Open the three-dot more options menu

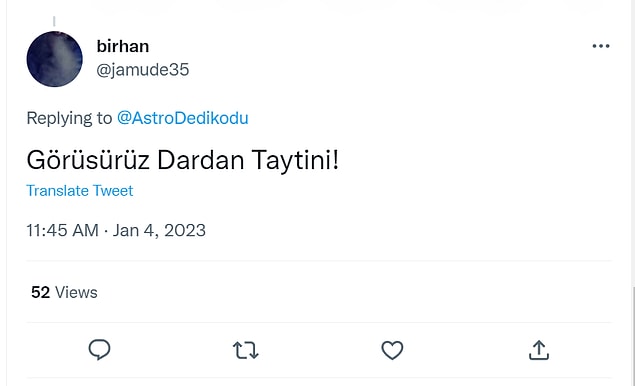[601, 46]
